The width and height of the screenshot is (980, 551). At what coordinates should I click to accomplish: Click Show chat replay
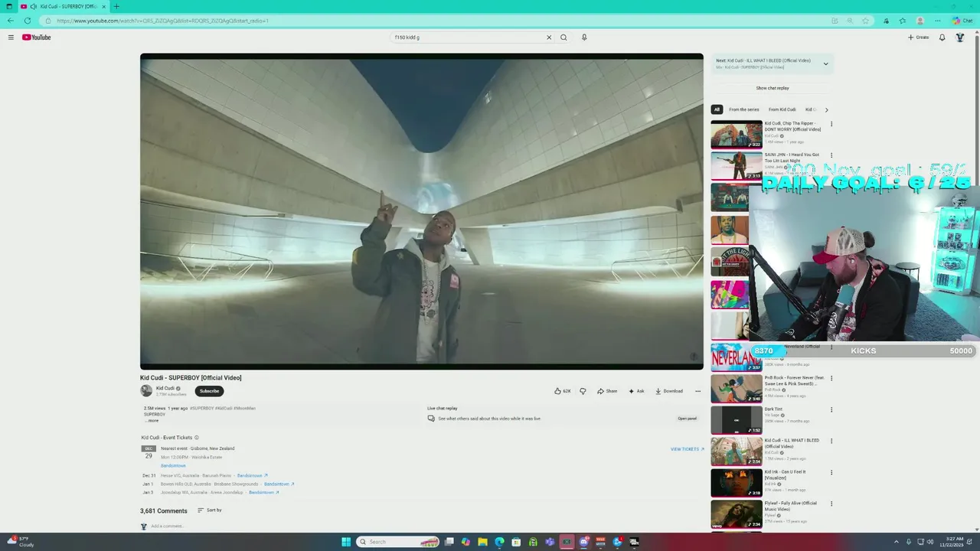(773, 88)
